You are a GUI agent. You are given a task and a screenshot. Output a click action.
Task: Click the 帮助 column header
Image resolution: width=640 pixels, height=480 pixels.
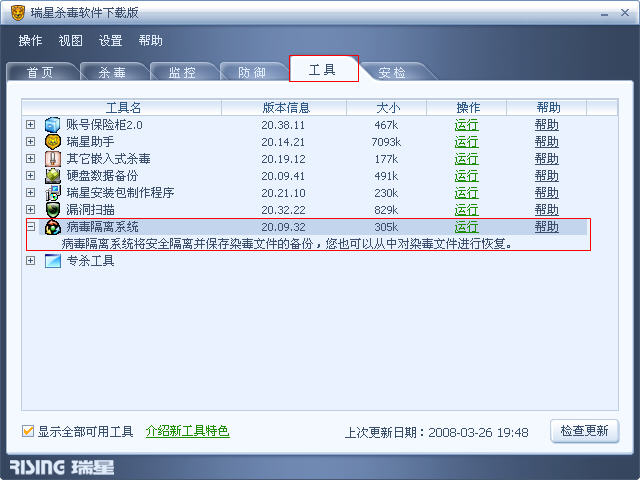(547, 108)
